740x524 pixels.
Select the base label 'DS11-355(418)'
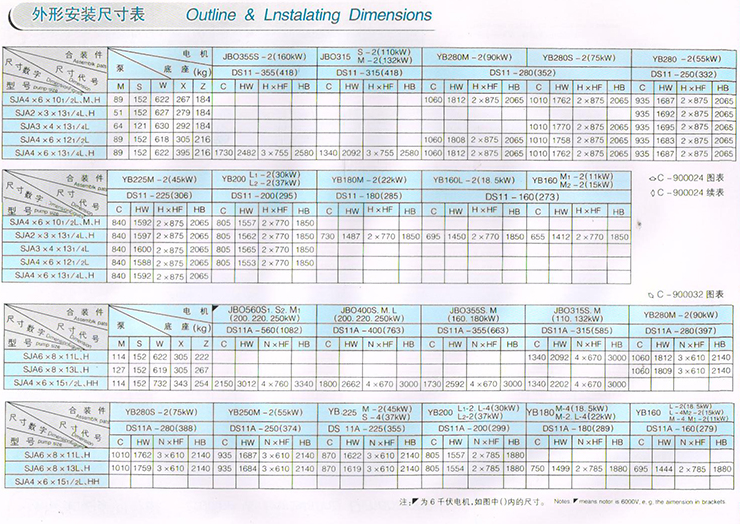[x=264, y=73]
